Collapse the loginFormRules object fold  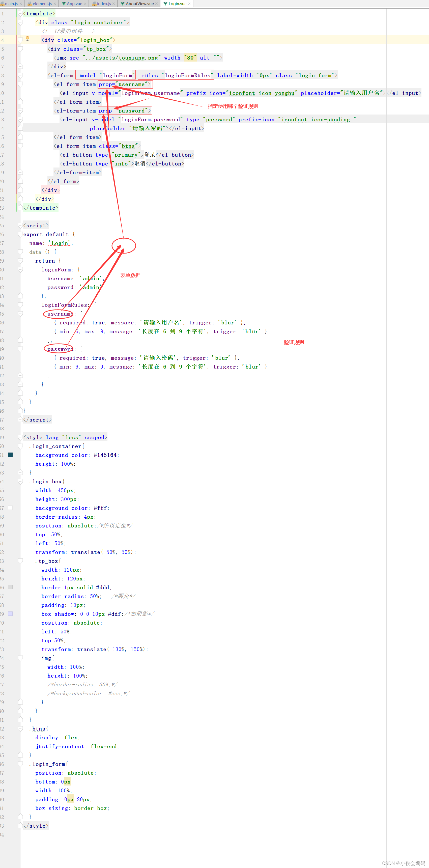(x=20, y=305)
